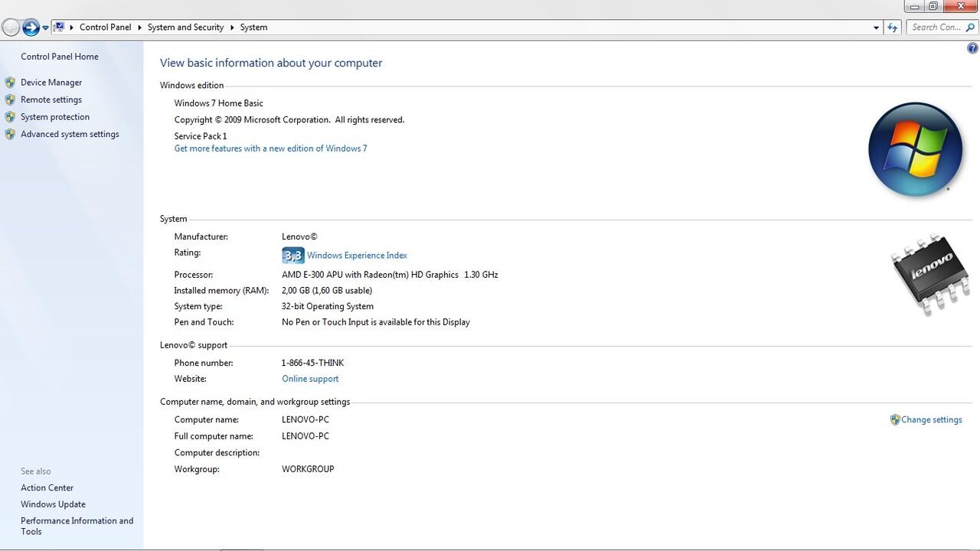980x551 pixels.
Task: Click the 3,3 rating score badge
Action: (x=292, y=256)
